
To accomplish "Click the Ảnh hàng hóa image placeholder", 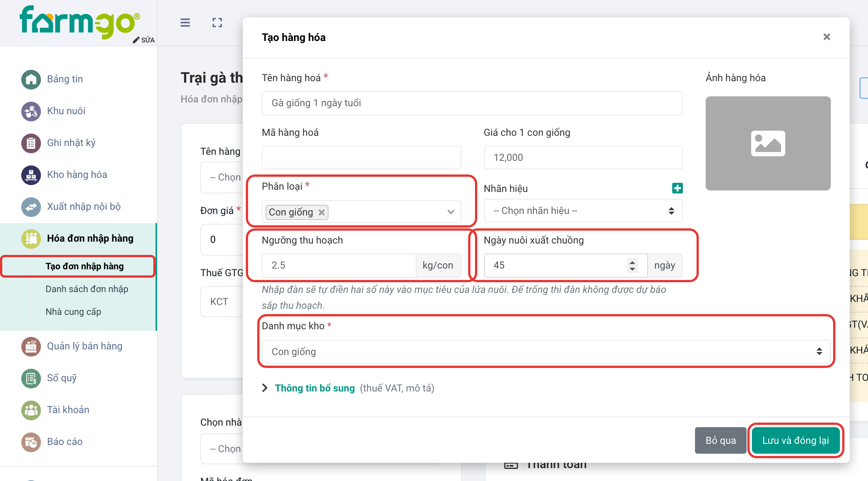I will click(x=768, y=143).
